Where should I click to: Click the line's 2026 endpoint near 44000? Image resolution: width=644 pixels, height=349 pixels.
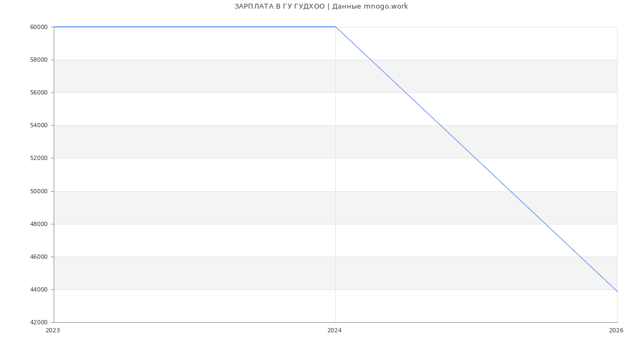coord(617,292)
